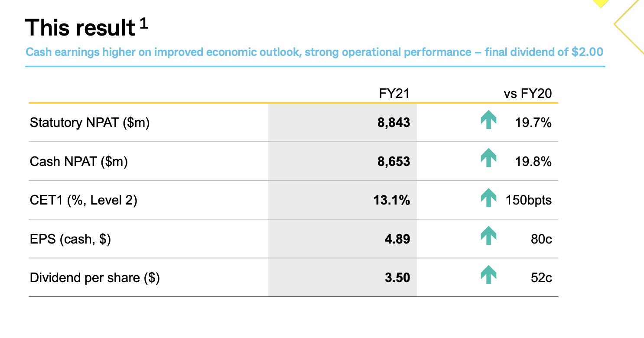Click the green up arrow beside 19.7%
The height and width of the screenshot is (338, 644).
pos(488,120)
